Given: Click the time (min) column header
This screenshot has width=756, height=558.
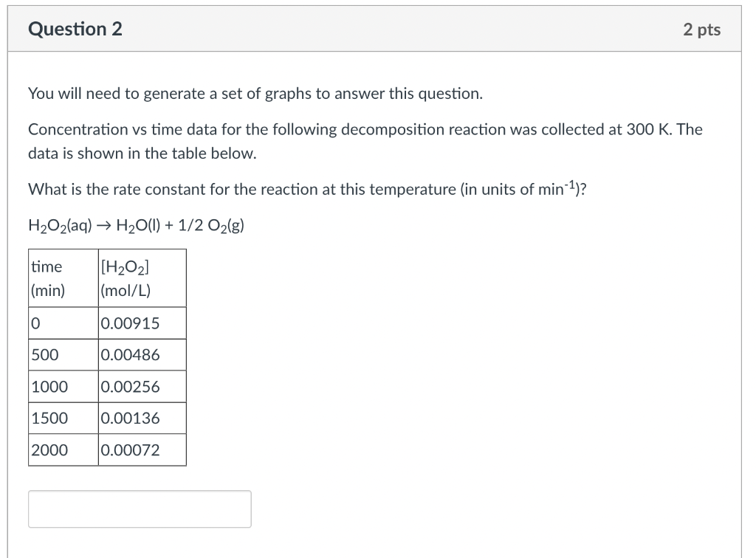Looking at the screenshot, I should (63, 278).
